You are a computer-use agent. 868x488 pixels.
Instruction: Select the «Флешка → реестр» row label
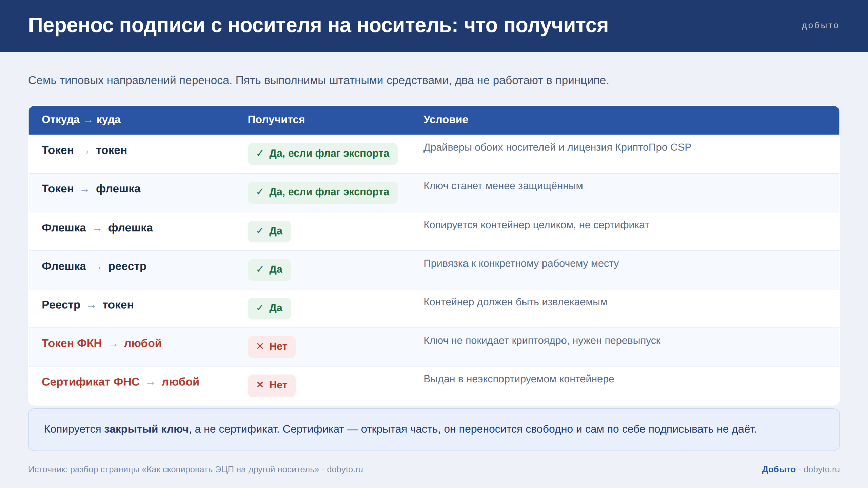pos(94,267)
